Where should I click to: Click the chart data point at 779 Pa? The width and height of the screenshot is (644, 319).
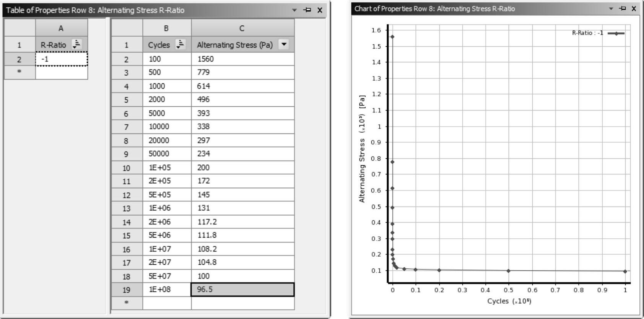tap(392, 162)
